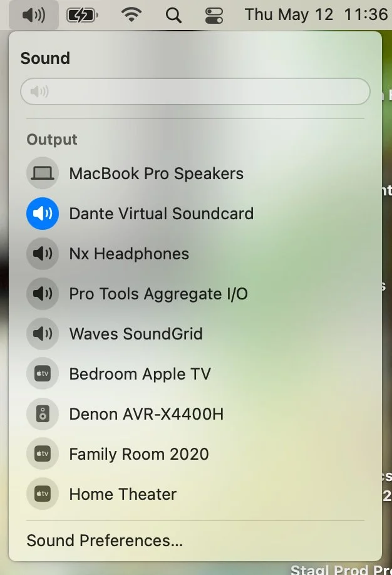Click the Apple TV icon beside Home Theater
392x575 pixels.
(43, 494)
